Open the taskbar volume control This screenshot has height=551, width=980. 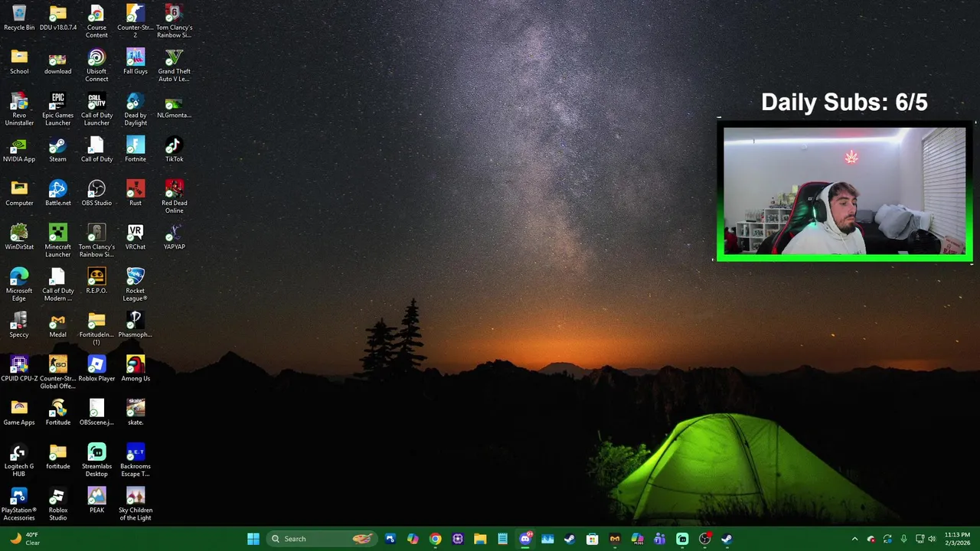pyautogui.click(x=932, y=539)
